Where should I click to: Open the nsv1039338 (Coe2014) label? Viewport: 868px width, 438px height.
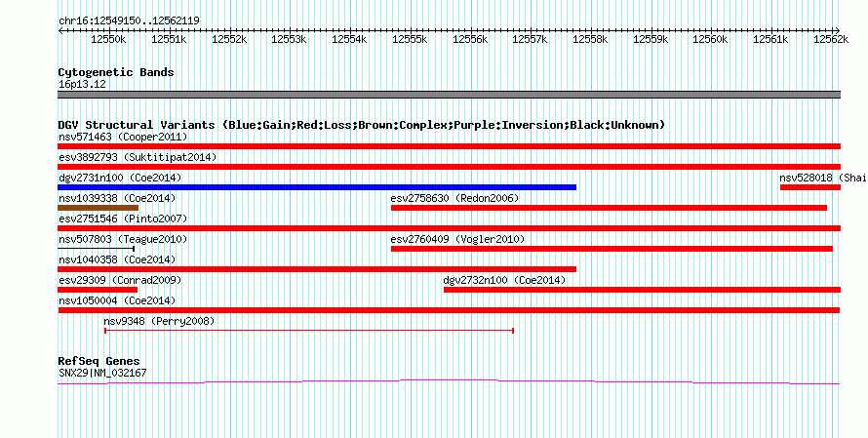(x=117, y=198)
